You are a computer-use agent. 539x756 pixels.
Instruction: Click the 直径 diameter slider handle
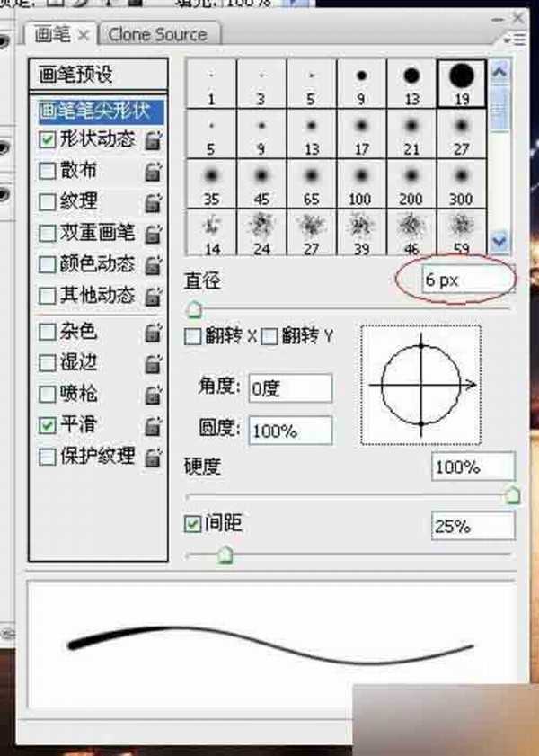(x=194, y=308)
